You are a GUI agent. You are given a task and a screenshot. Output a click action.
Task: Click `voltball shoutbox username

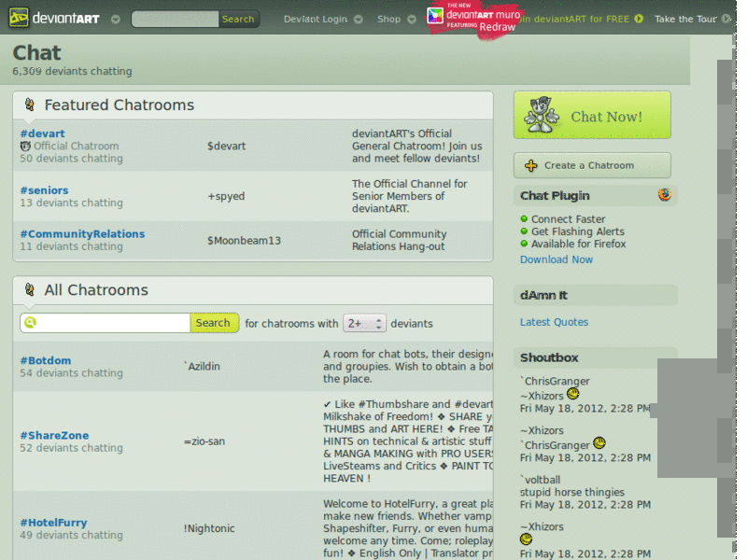pyautogui.click(x=541, y=480)
